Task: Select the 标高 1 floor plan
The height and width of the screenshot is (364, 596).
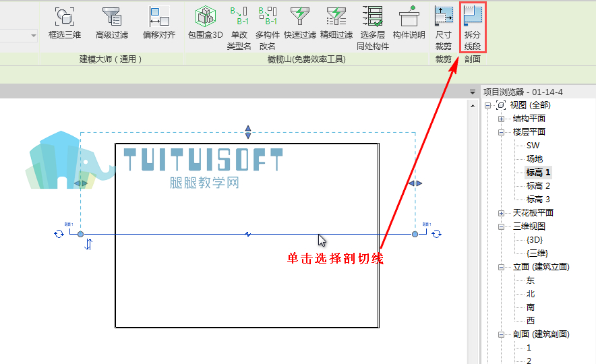Action: (538, 173)
